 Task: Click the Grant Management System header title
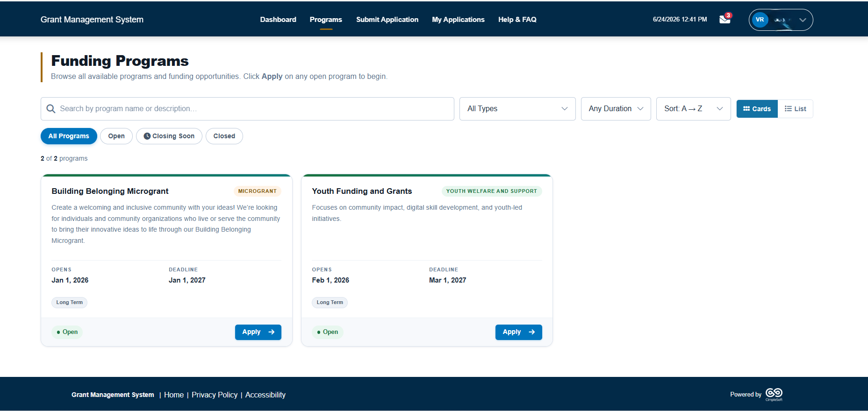click(x=92, y=20)
